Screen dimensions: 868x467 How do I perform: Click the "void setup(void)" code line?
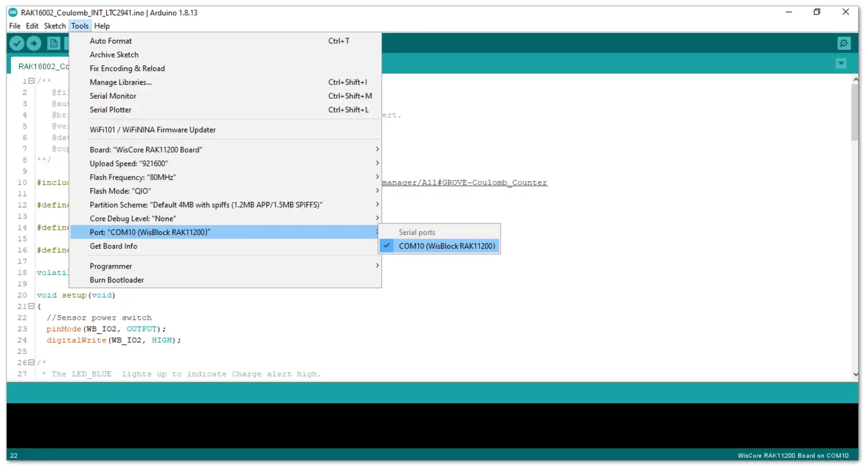pyautogui.click(x=76, y=295)
